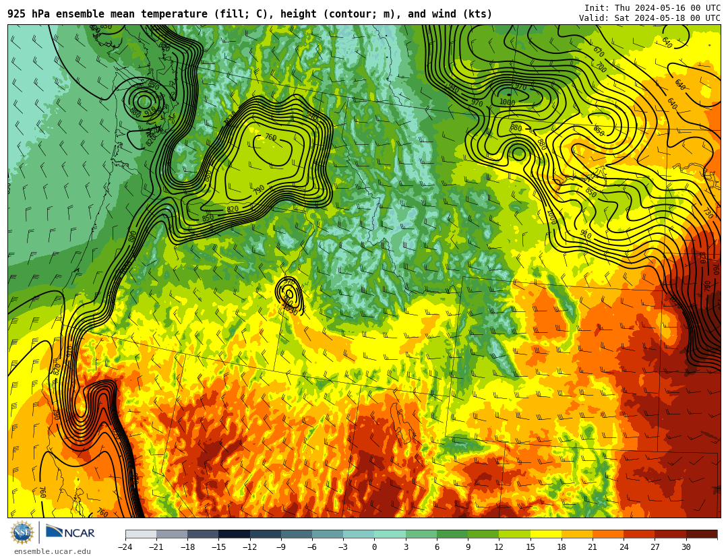Click the '700' contour label upper right
728x560 pixels.
[601, 67]
